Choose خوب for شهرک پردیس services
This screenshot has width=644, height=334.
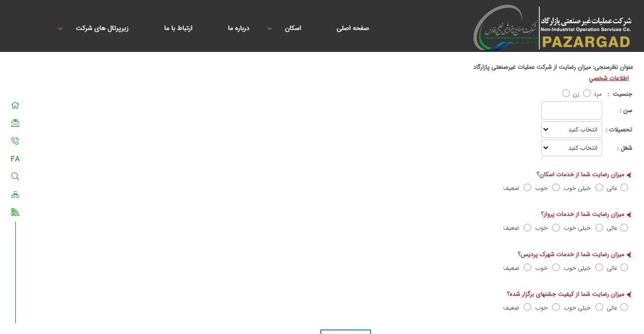click(556, 267)
